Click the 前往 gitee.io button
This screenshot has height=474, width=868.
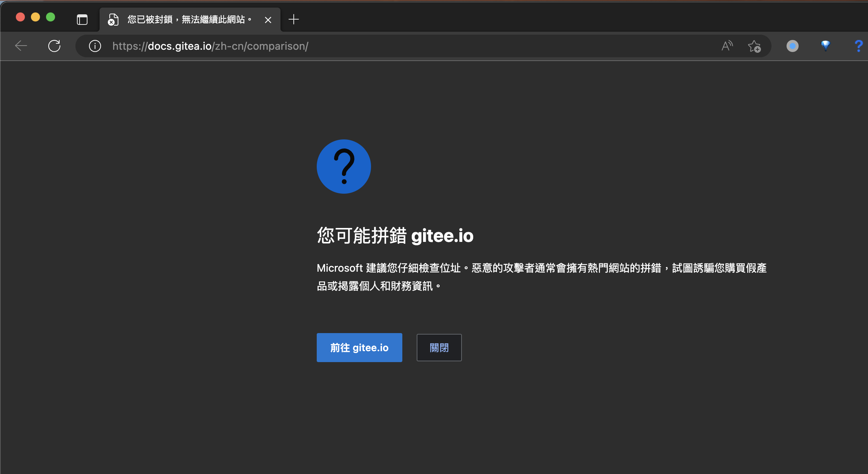coord(359,347)
